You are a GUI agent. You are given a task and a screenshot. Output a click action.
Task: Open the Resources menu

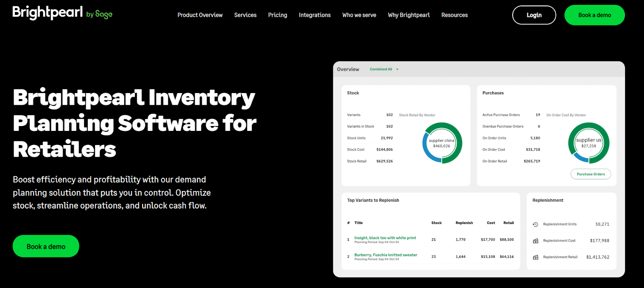point(454,15)
